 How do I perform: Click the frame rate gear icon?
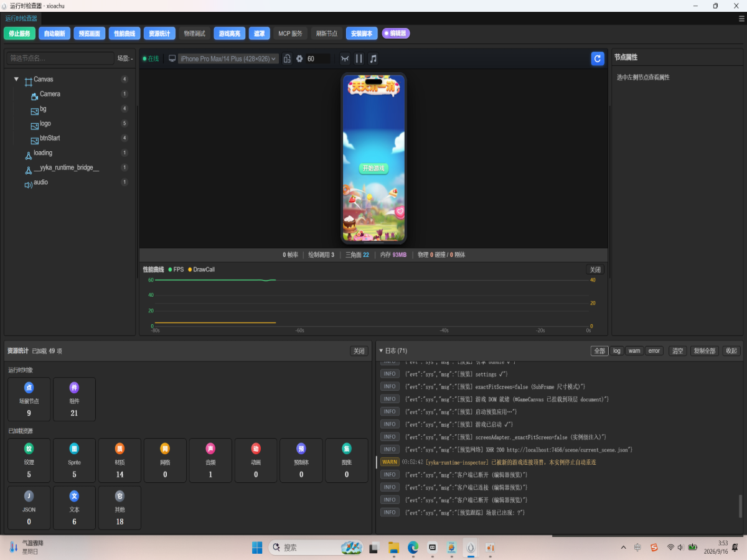coord(299,58)
